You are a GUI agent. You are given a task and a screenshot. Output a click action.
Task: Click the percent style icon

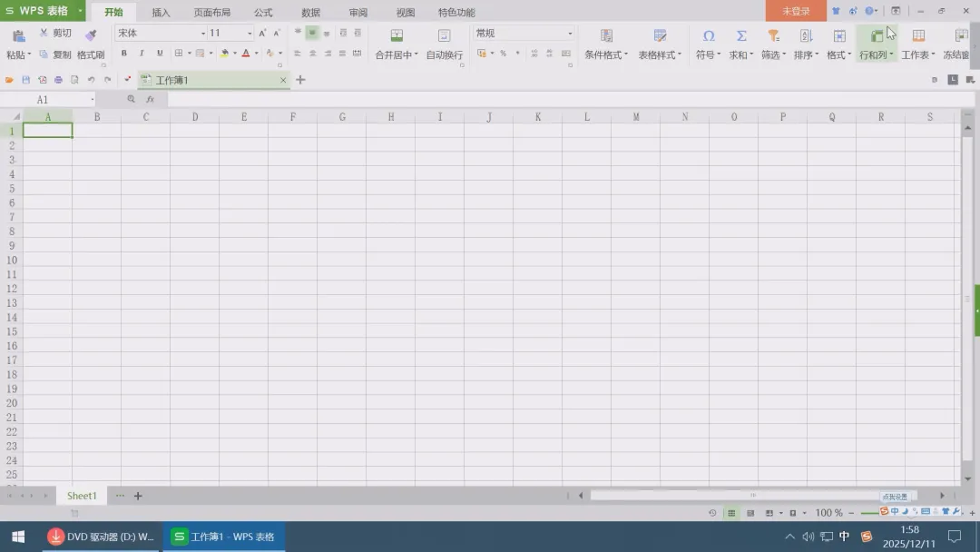(x=503, y=54)
